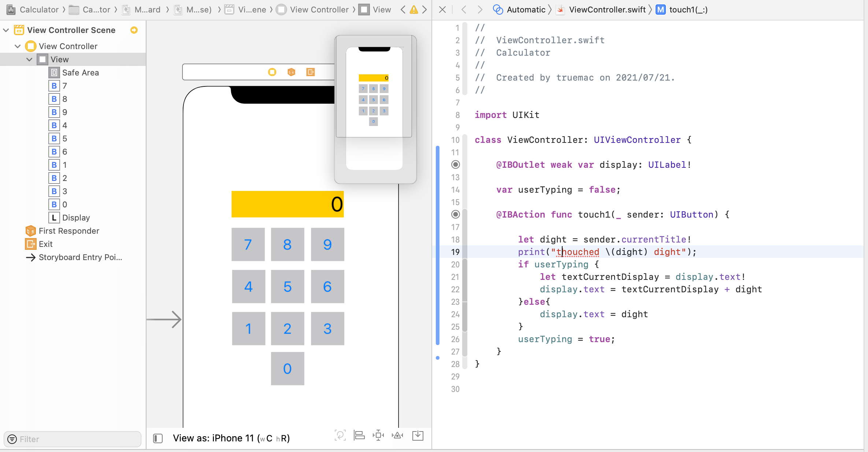Collapse the View Controller disclosure triangle
The height and width of the screenshot is (452, 868).
[x=18, y=46]
